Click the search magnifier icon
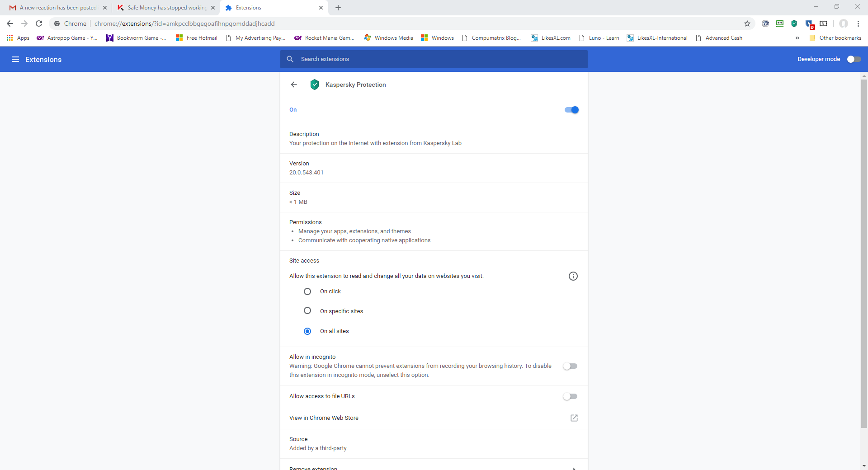The width and height of the screenshot is (868, 470). point(290,59)
